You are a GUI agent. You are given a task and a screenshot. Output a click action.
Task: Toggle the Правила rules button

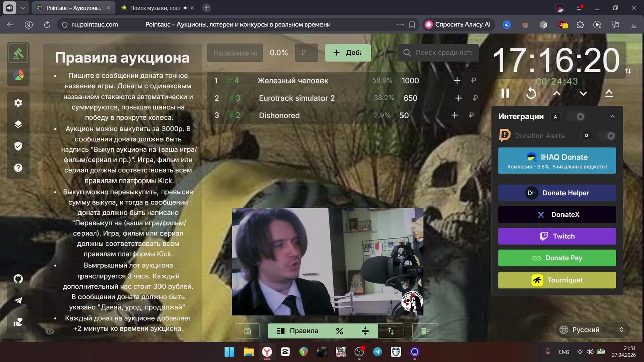[x=297, y=331]
